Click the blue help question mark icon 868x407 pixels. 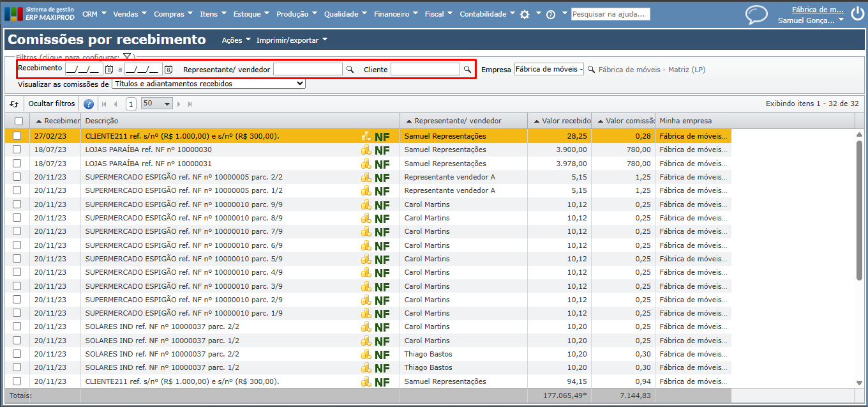click(89, 104)
